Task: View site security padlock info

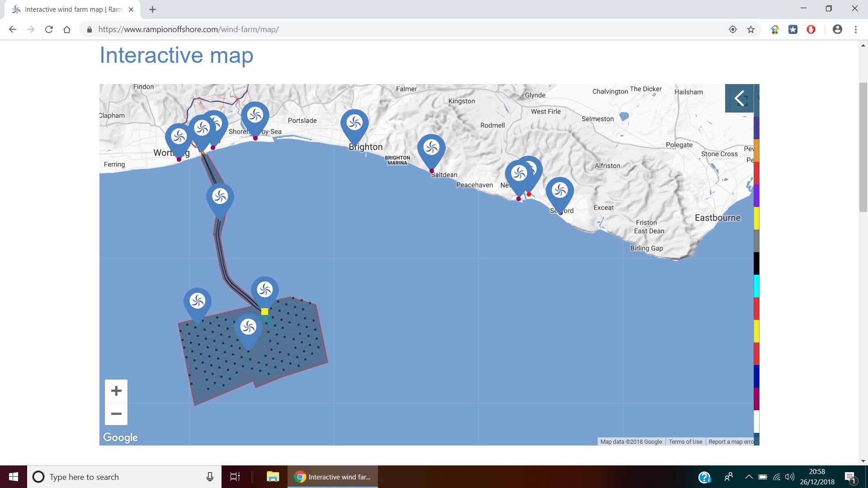Action: [90, 29]
